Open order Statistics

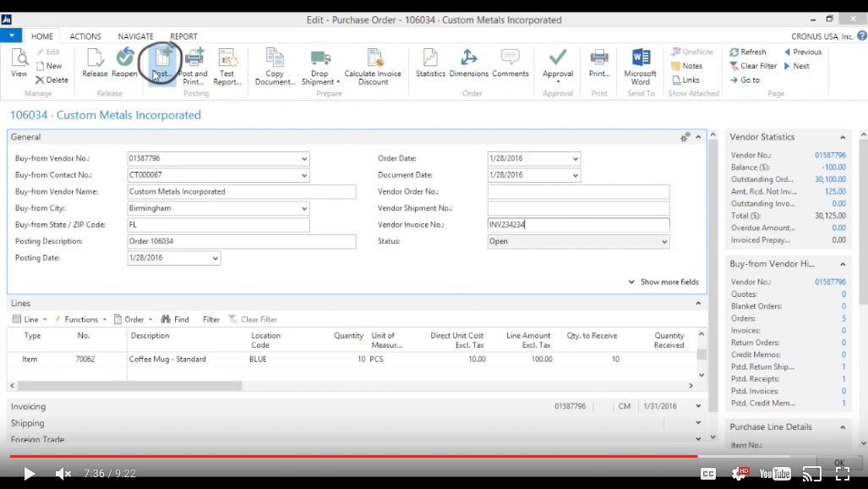pos(430,63)
